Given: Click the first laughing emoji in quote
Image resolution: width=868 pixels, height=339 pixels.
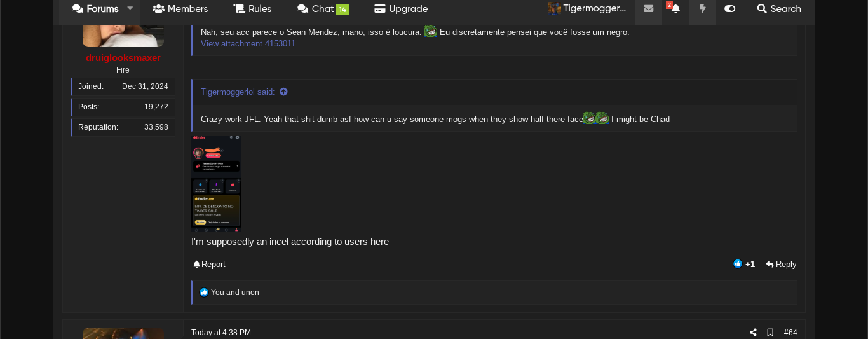Looking at the screenshot, I should [x=590, y=118].
